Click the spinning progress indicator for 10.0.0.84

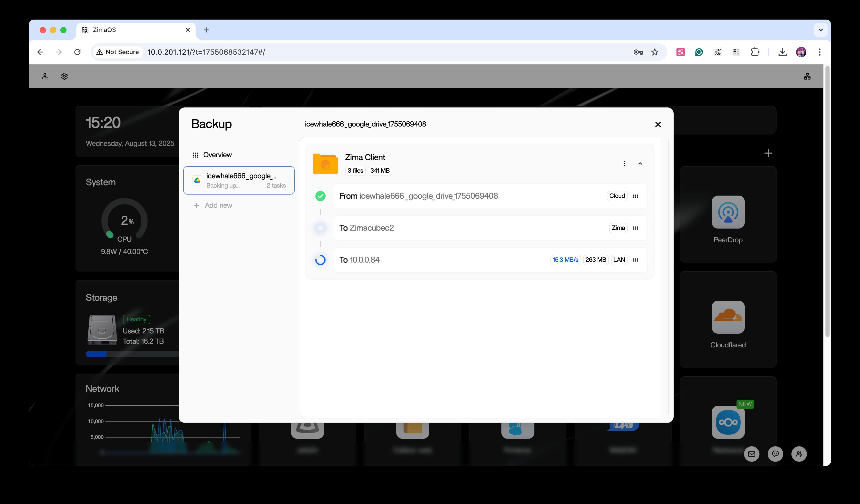tap(320, 260)
